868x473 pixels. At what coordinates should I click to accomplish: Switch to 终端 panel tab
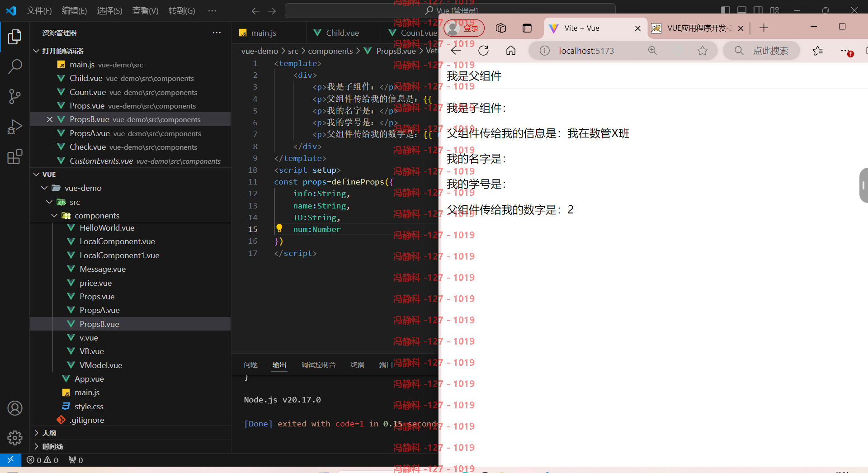[x=357, y=364]
